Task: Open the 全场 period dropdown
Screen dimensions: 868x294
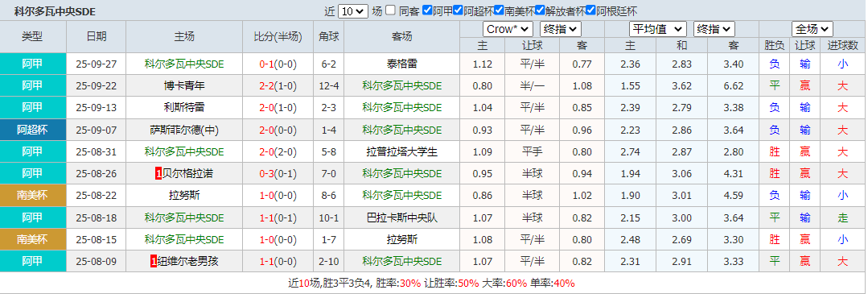Action: point(812,29)
